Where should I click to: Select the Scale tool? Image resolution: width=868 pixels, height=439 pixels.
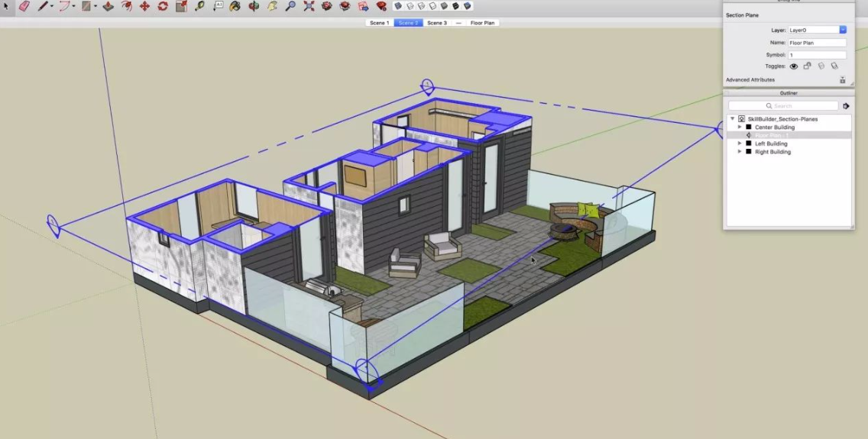(x=182, y=6)
